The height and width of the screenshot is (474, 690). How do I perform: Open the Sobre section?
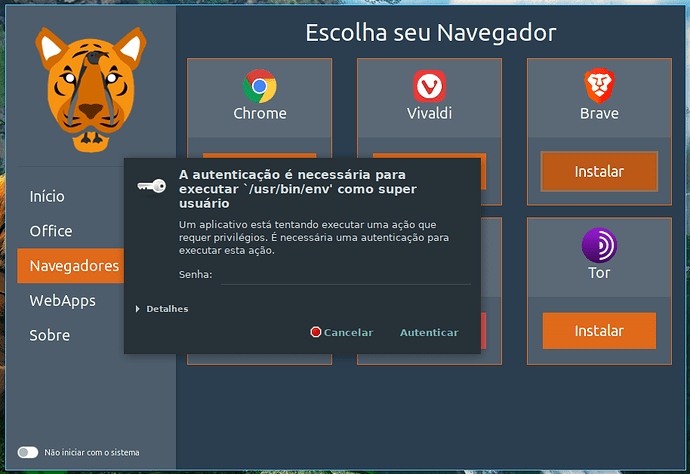pyautogui.click(x=49, y=335)
